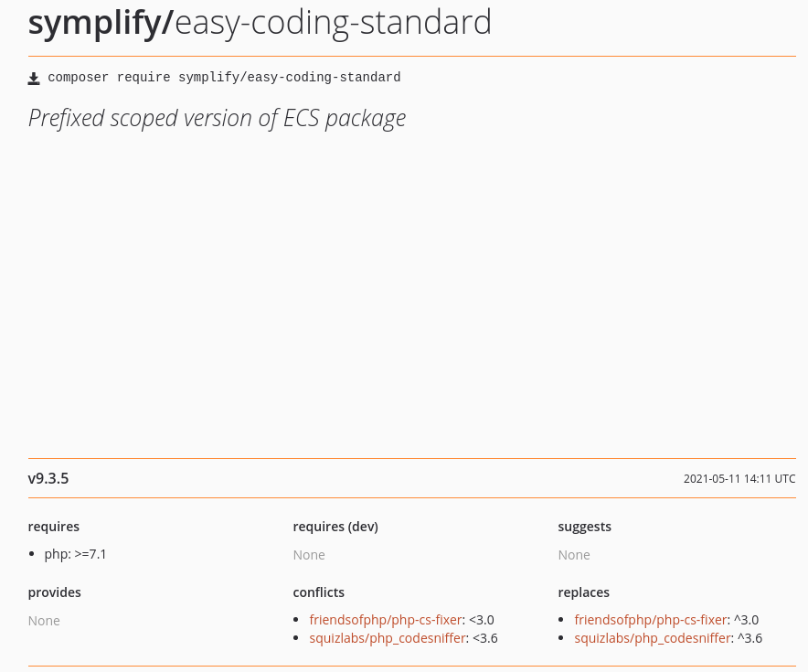Click the suggests section heading
The width and height of the screenshot is (808, 672).
[x=584, y=526]
